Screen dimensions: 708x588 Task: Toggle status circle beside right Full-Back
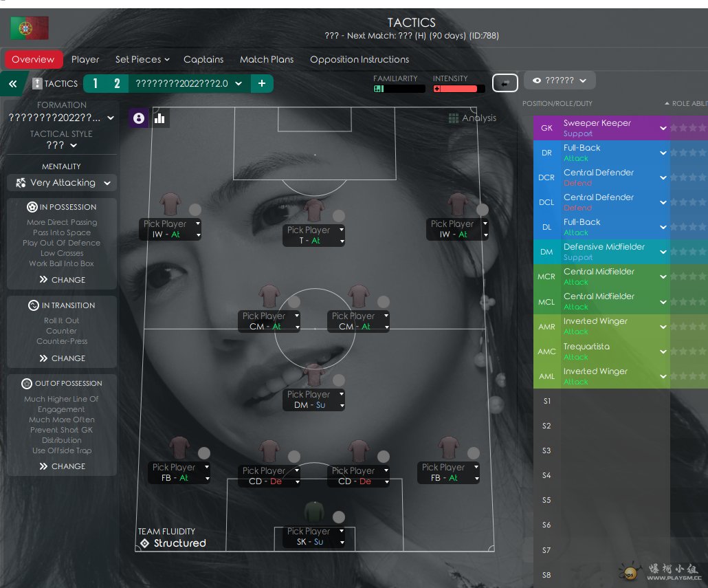point(473,453)
